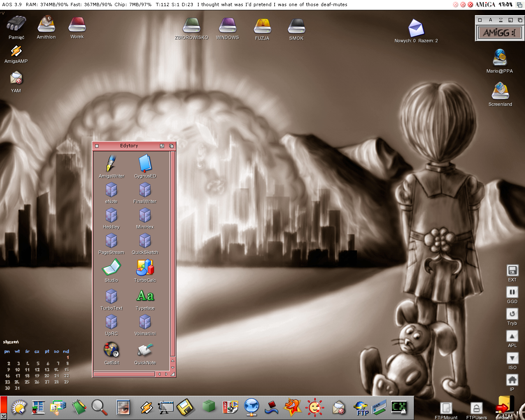Image resolution: width=525 pixels, height=420 pixels.
Task: Click the magnifying glass in the dock
Action: (x=99, y=407)
